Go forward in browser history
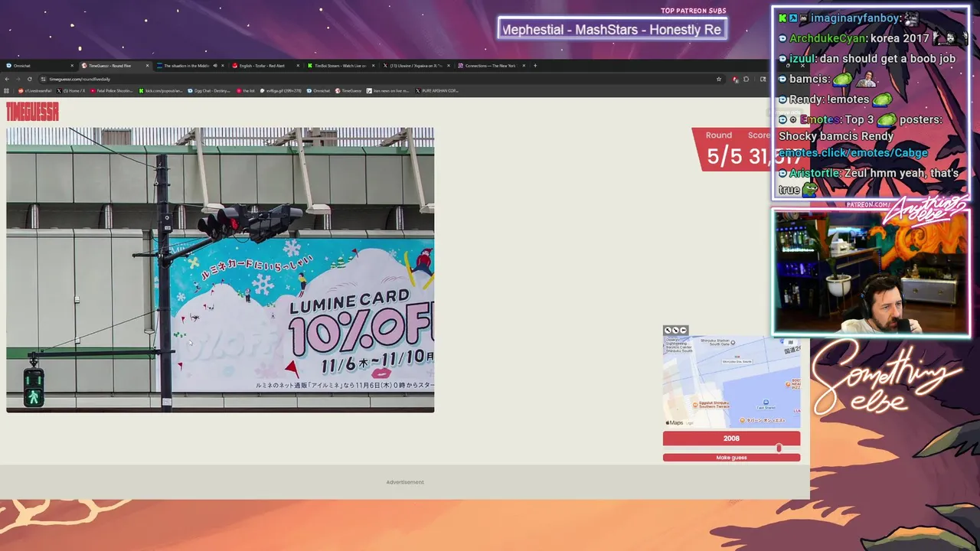This screenshot has width=980, height=551. [x=18, y=79]
